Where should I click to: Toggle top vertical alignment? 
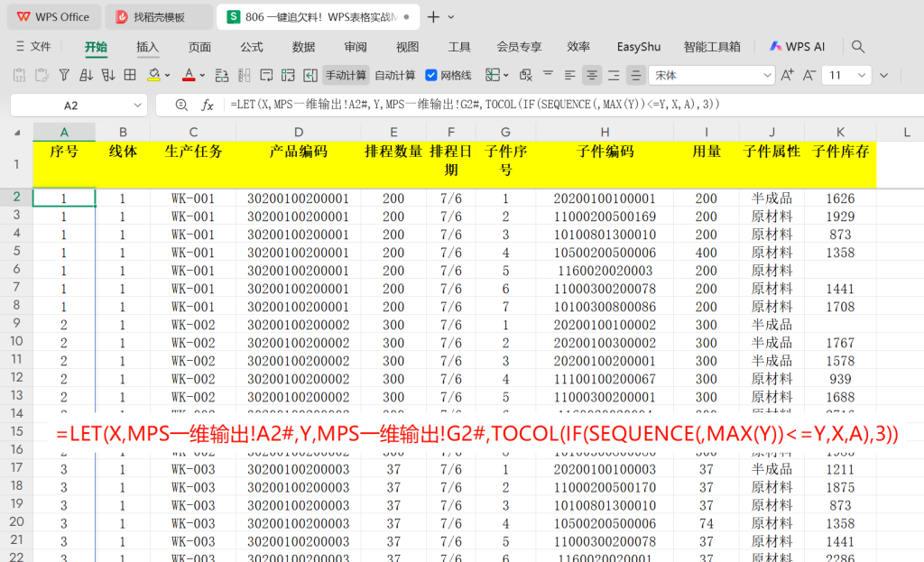click(x=548, y=74)
